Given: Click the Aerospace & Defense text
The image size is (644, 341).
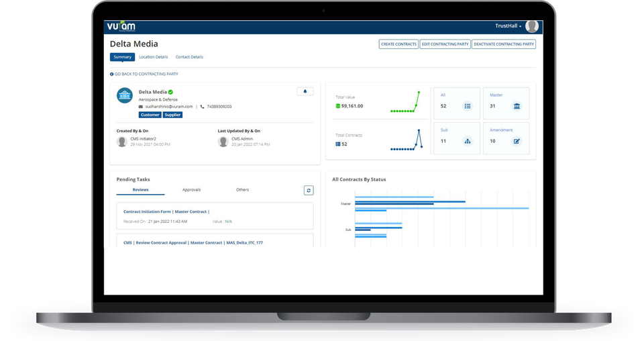Looking at the screenshot, I should click(x=158, y=99).
